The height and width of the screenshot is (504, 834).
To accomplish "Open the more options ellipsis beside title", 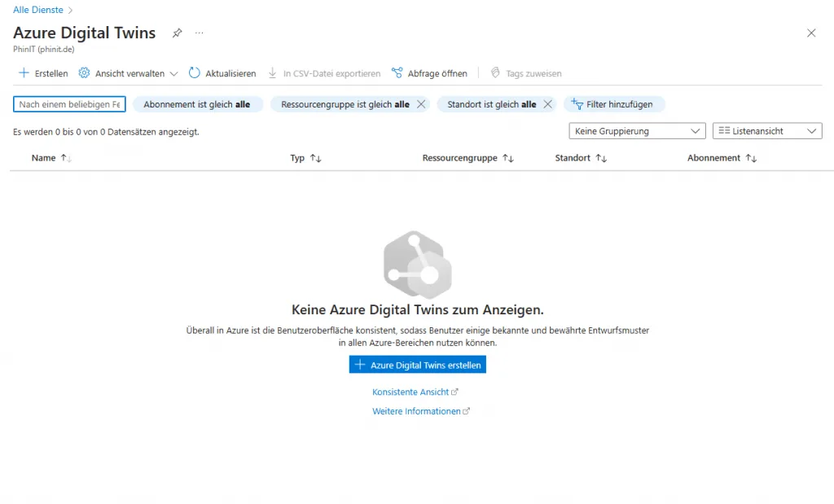I will 200,33.
